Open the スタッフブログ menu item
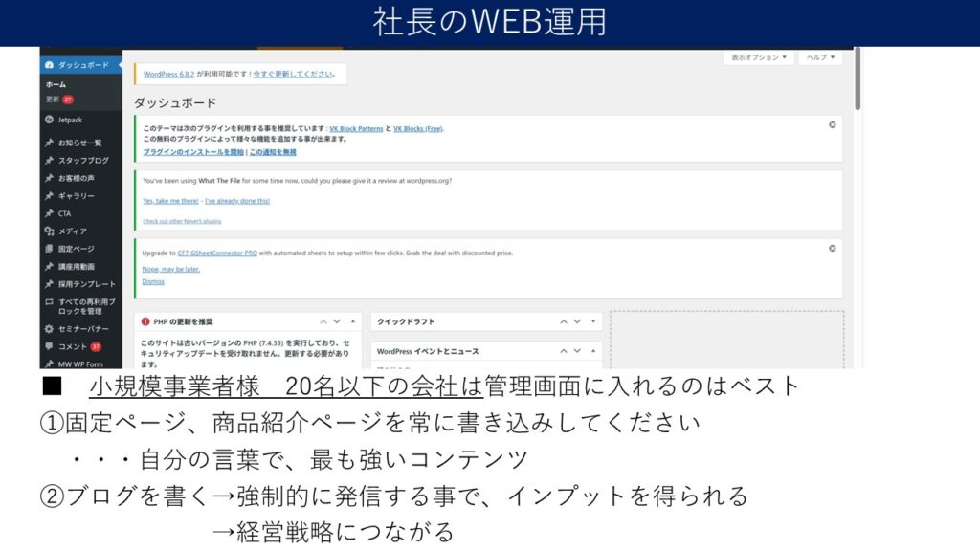The width and height of the screenshot is (980, 551). tap(83, 161)
